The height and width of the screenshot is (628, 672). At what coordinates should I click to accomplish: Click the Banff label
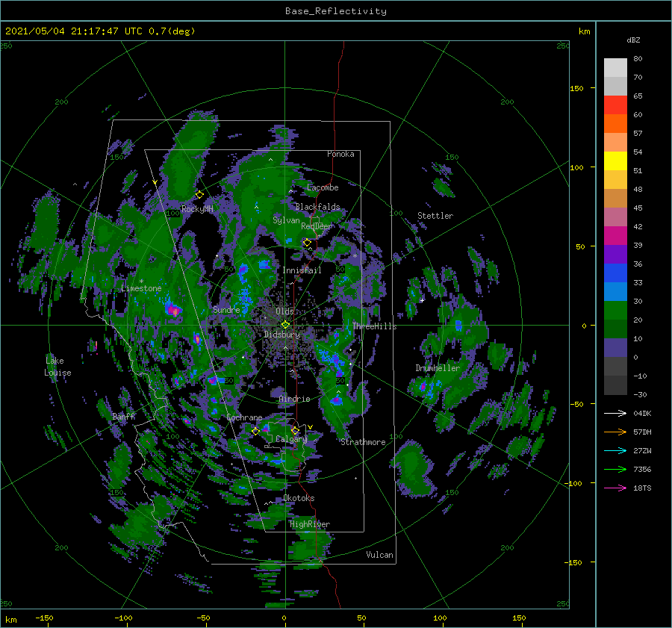[x=123, y=417]
